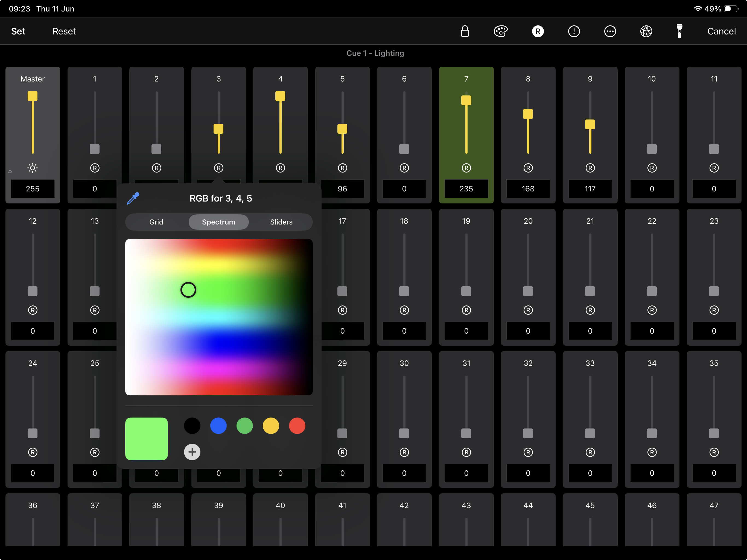
Task: Add a new swatch with plus button
Action: tap(192, 452)
